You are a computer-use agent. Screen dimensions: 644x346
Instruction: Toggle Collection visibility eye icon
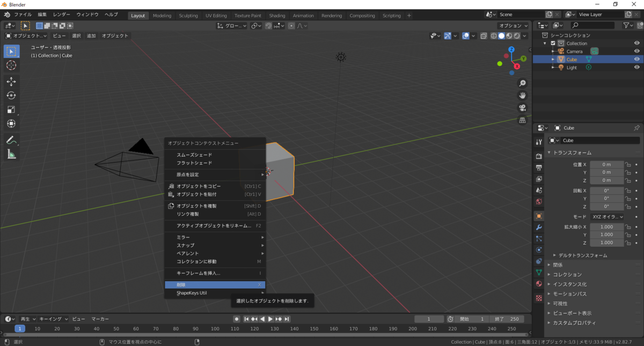[636, 43]
